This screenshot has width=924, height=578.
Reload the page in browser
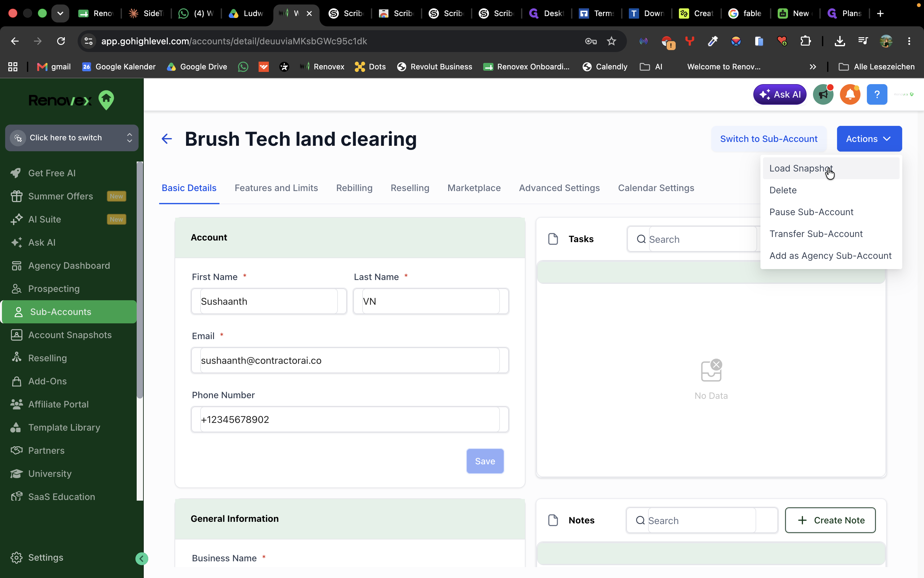click(61, 41)
